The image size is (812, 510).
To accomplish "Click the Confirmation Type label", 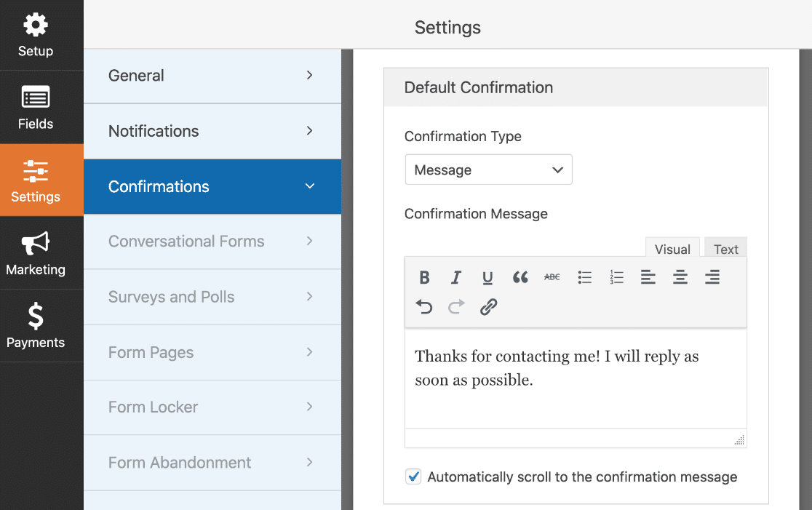I will [x=463, y=136].
